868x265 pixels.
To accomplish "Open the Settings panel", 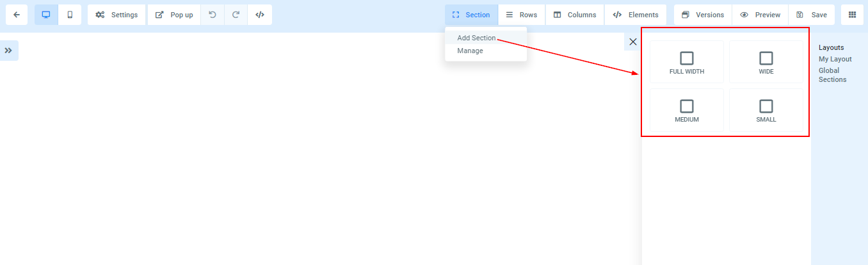I will [x=117, y=15].
